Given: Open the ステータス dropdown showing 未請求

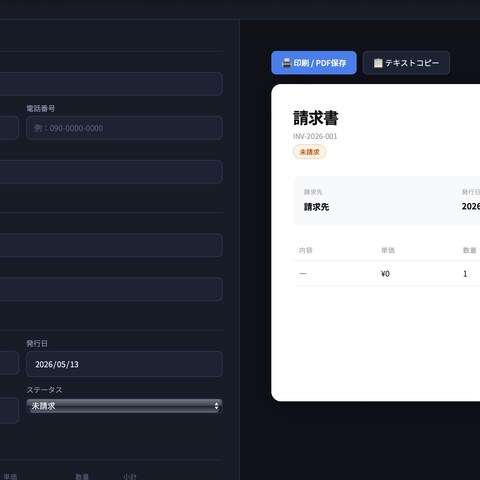Looking at the screenshot, I should [124, 406].
